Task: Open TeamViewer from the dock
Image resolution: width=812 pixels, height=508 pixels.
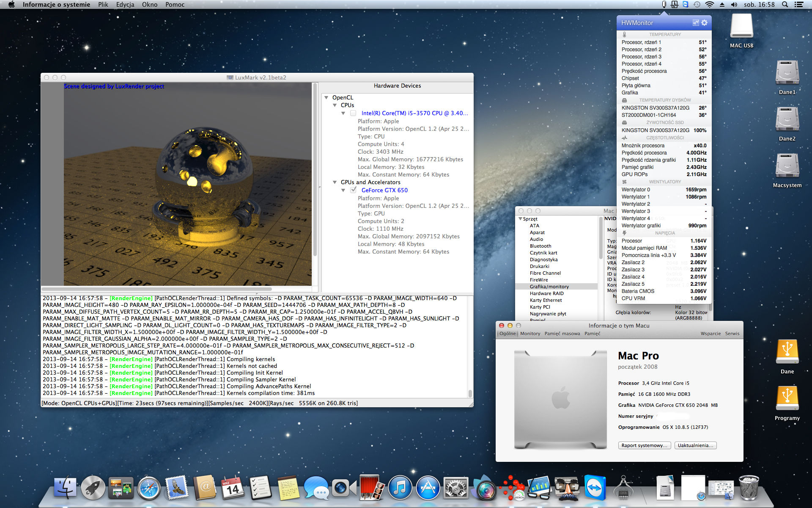Action: [x=595, y=488]
